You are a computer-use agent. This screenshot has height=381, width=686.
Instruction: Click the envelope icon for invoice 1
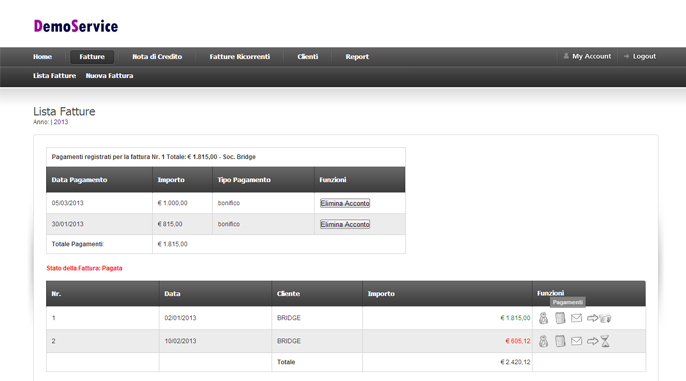pyautogui.click(x=577, y=318)
